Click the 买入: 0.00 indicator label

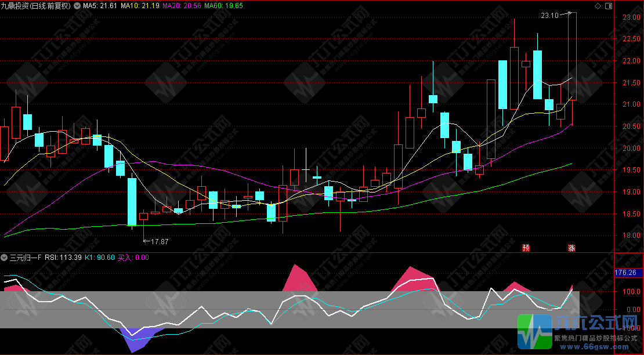[x=133, y=258]
